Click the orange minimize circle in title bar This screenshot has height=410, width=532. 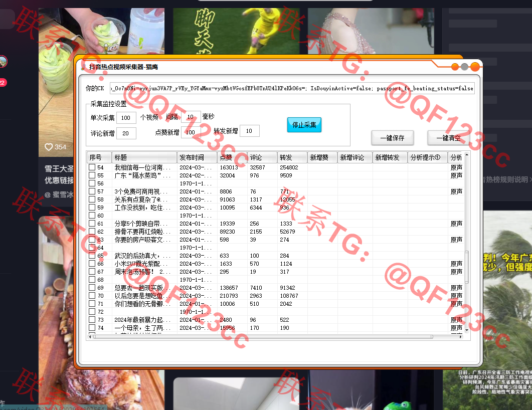455,67
